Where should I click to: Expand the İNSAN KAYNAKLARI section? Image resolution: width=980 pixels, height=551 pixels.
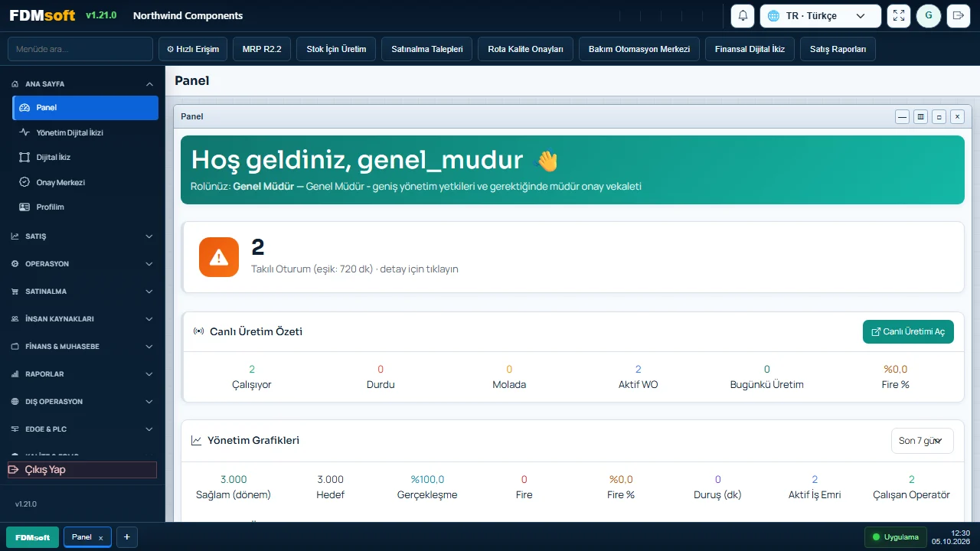[83, 319]
